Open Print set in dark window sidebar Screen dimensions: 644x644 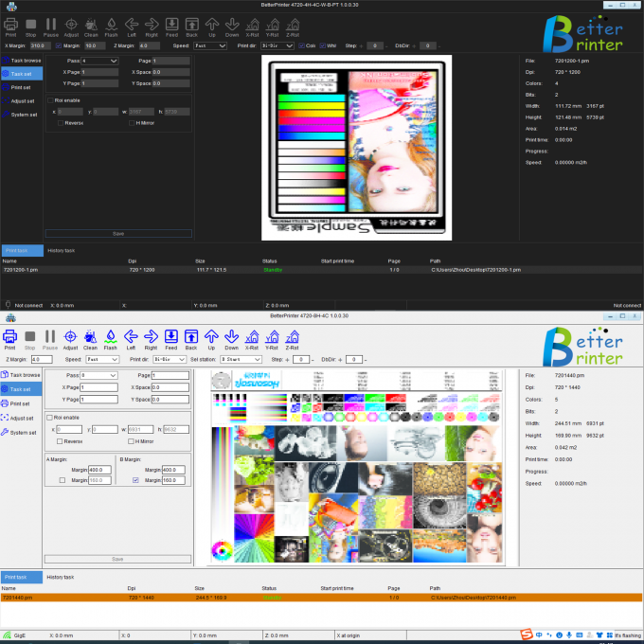pos(21,87)
